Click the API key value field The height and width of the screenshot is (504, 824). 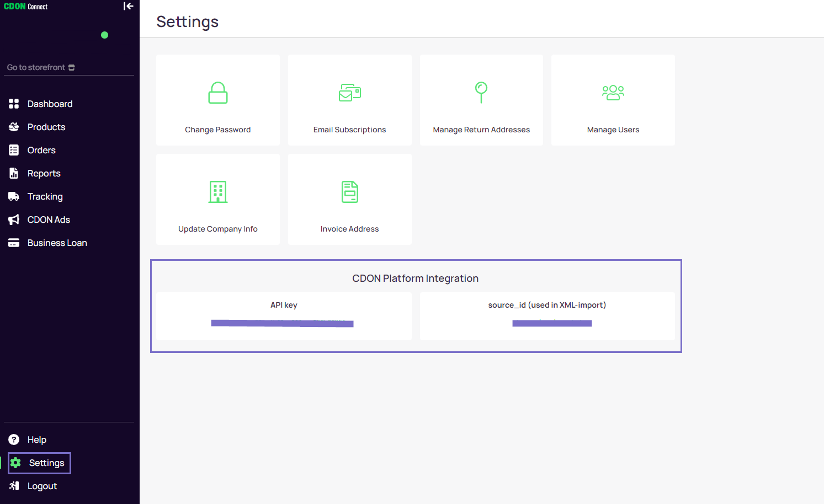pos(283,323)
